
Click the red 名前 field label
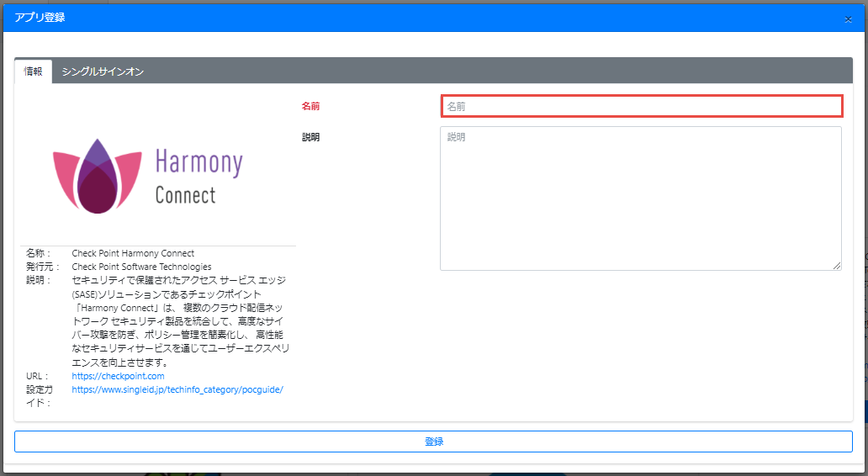click(310, 106)
